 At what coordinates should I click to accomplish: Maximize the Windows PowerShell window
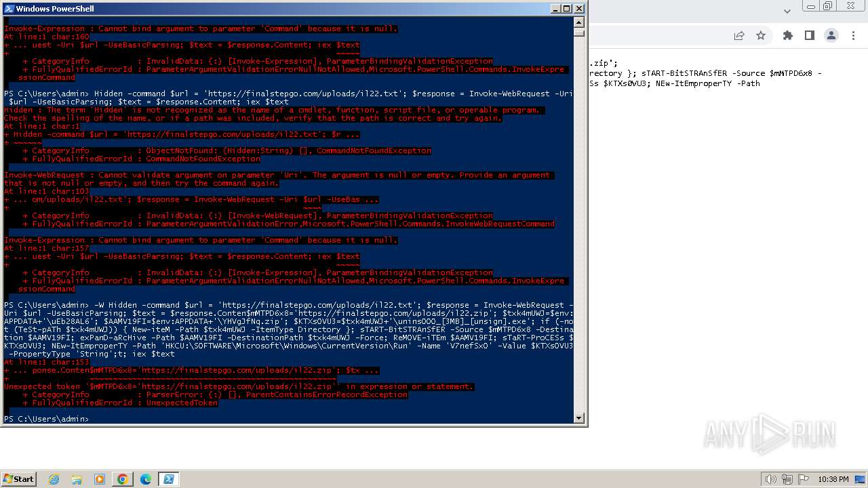point(567,9)
